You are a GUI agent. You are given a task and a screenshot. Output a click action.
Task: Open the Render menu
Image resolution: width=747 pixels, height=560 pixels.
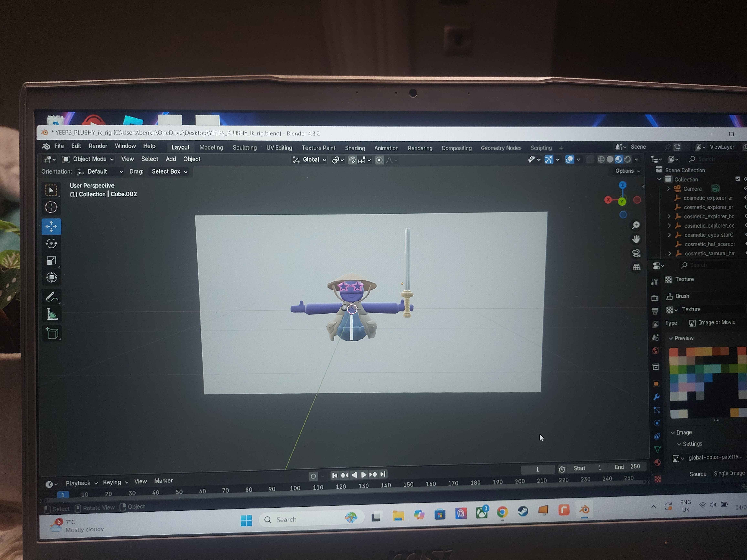[x=98, y=146]
